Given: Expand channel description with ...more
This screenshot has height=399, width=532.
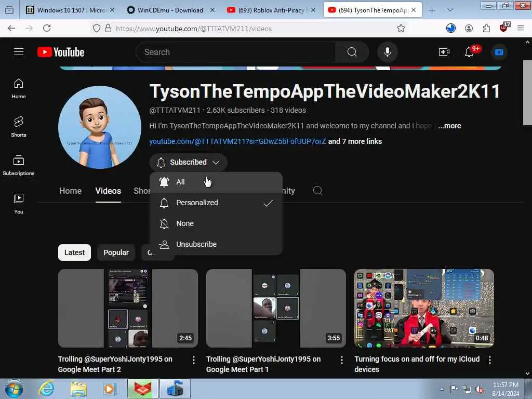Looking at the screenshot, I should [x=449, y=126].
